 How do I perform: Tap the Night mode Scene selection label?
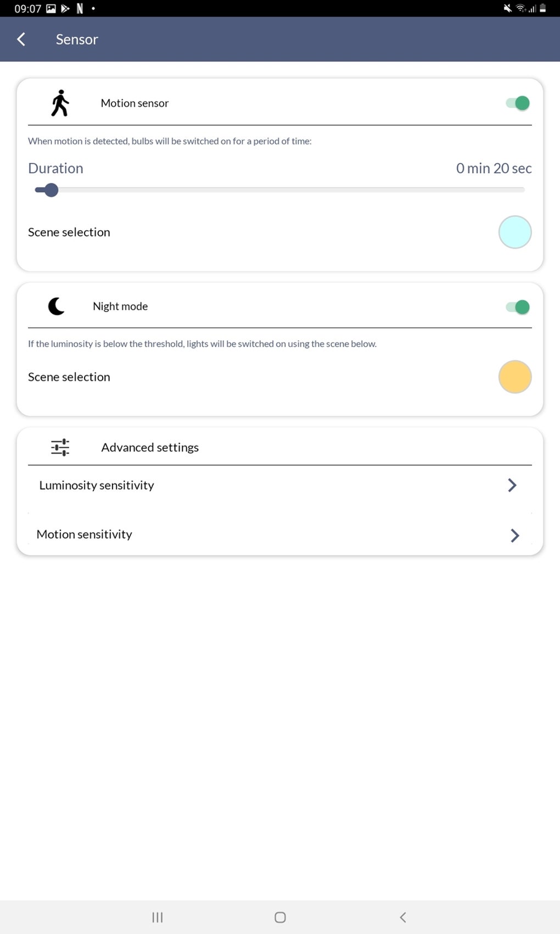click(x=69, y=377)
